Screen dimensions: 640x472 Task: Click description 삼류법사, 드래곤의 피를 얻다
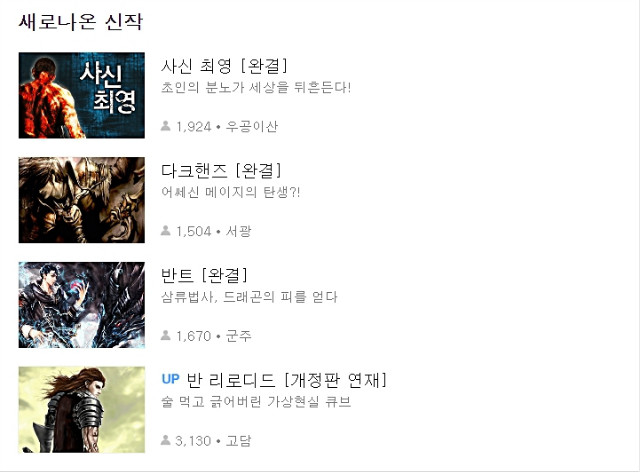249,297
